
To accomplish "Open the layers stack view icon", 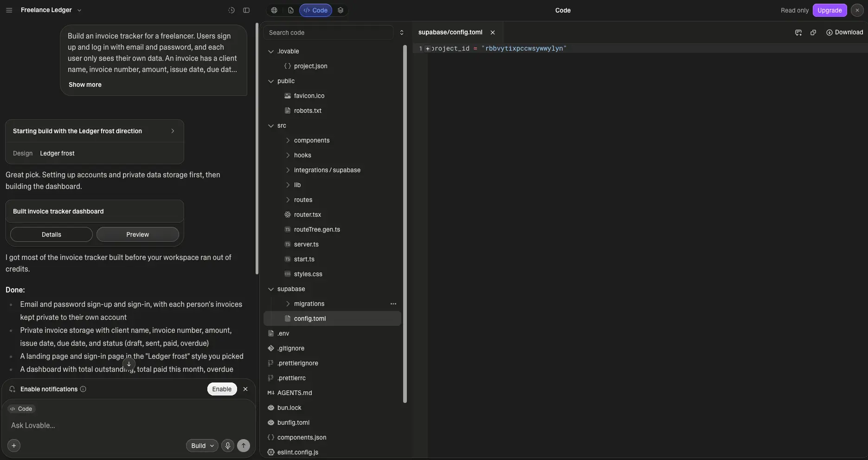I will [341, 10].
